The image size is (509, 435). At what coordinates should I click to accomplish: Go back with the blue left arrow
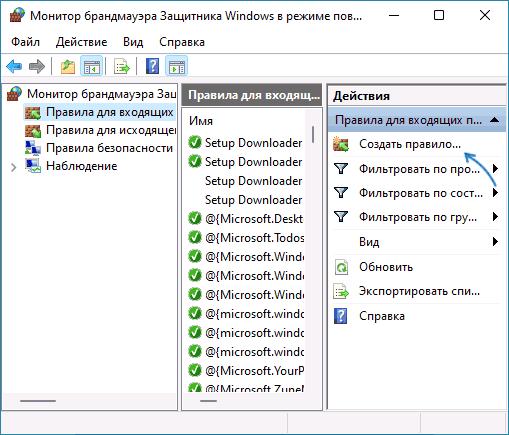[x=14, y=66]
